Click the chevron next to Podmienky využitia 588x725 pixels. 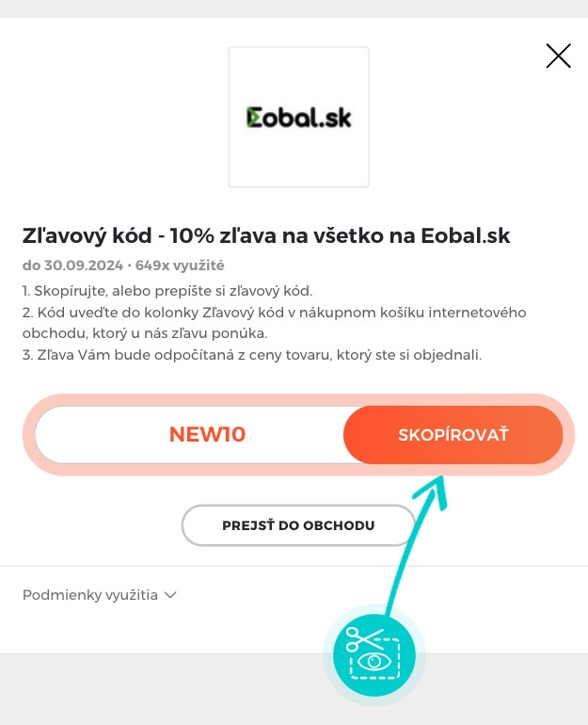point(170,595)
